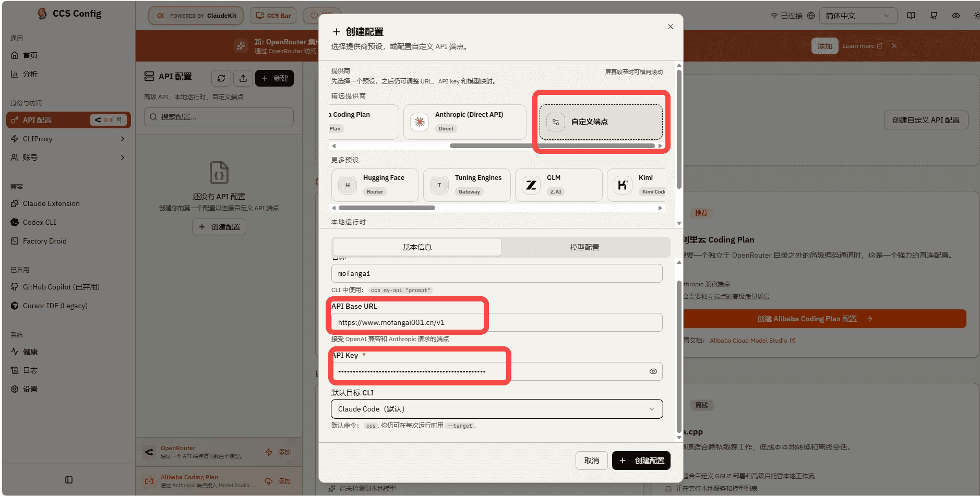Click the 新建 button
980x496 pixels.
[274, 78]
